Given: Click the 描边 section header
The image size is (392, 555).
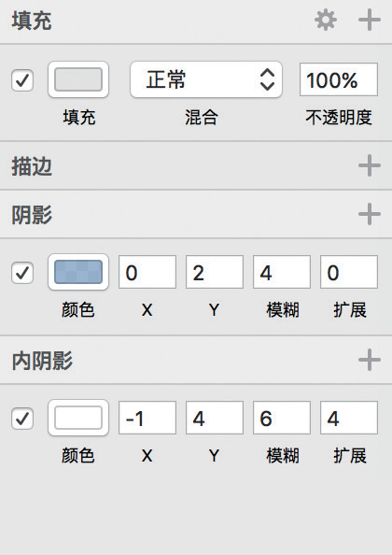Looking at the screenshot, I should click(x=32, y=166).
